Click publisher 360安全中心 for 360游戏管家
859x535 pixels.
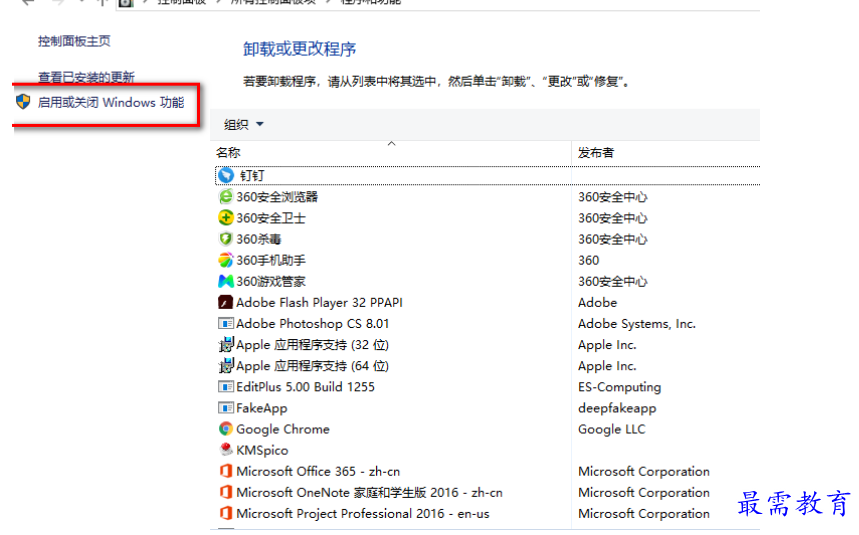click(x=612, y=281)
